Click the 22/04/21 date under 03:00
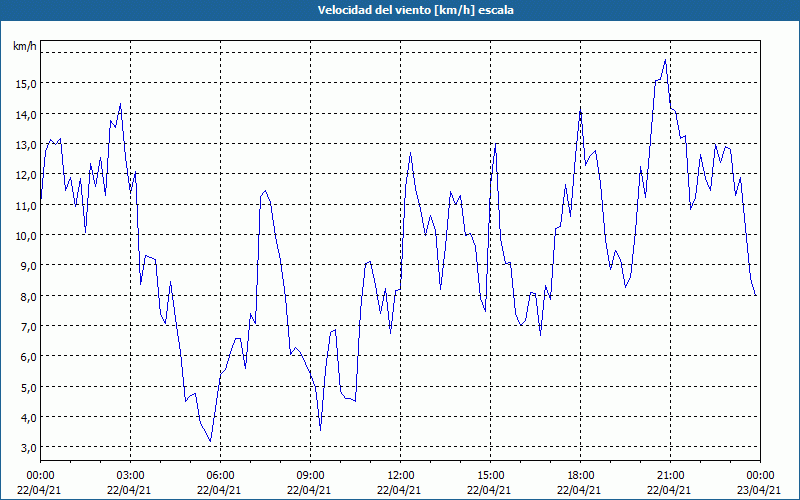This screenshot has width=800, height=500. point(129,490)
